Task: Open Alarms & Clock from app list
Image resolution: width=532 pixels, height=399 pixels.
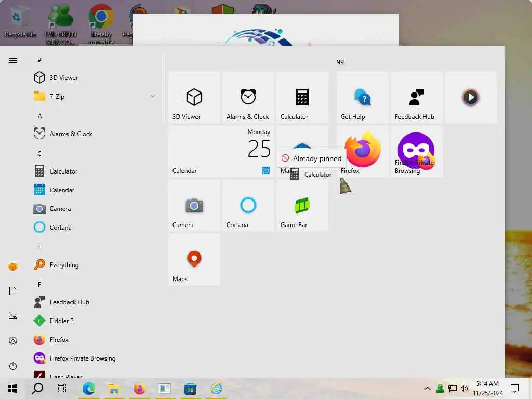Action: pos(95,134)
